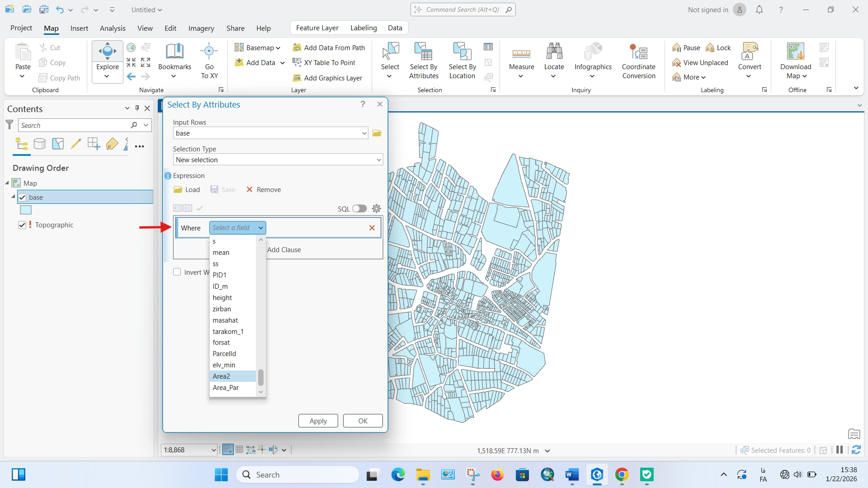
Task: Check the Invert Where Clause checkbox
Action: (x=177, y=272)
